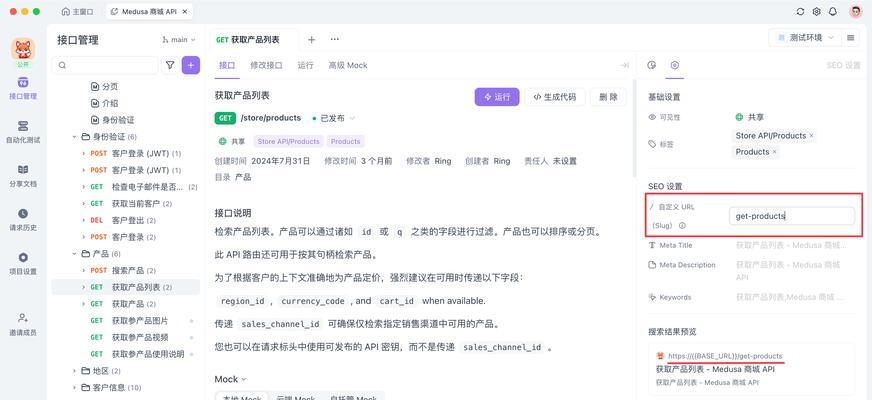
Task: Open 请求历史 in the sidebar
Action: point(23,220)
